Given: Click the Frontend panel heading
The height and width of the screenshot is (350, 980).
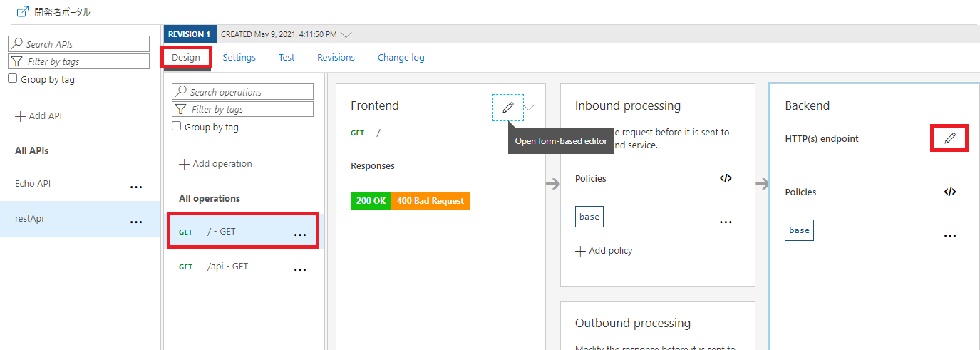Looking at the screenshot, I should pyautogui.click(x=375, y=105).
